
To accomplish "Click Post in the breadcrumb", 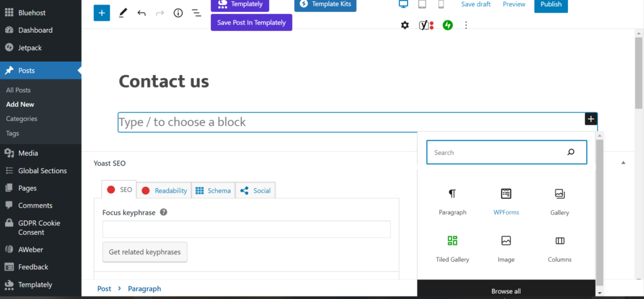I will 104,289.
